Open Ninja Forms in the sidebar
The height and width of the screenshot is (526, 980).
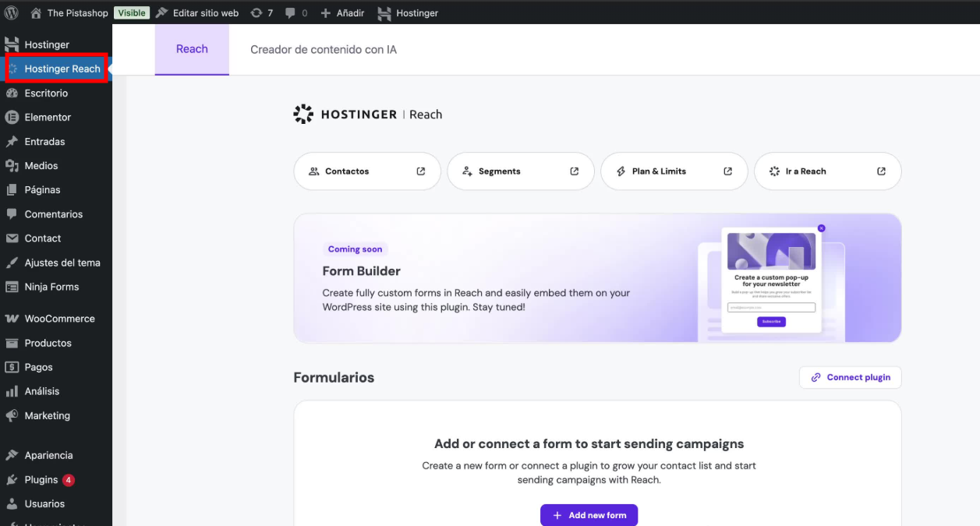tap(51, 287)
